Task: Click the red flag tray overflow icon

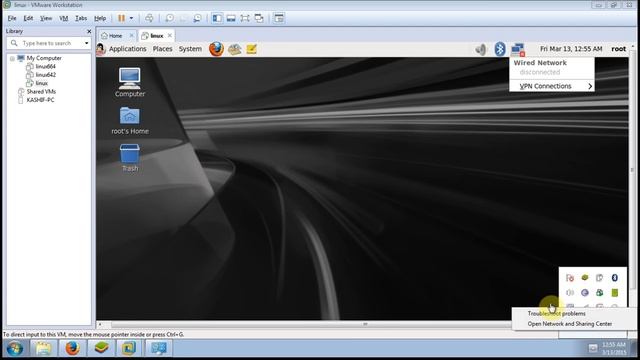Action: pos(570,278)
